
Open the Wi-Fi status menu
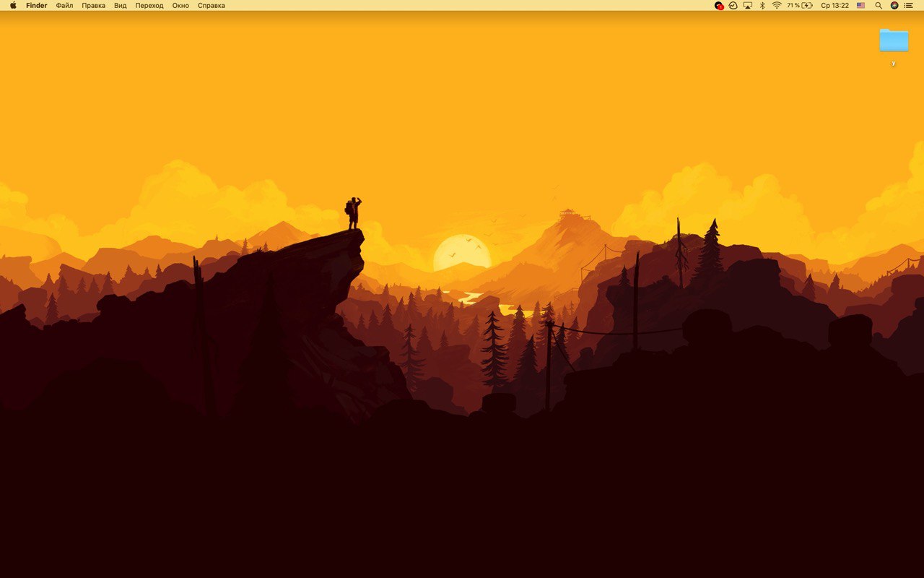coord(777,5)
